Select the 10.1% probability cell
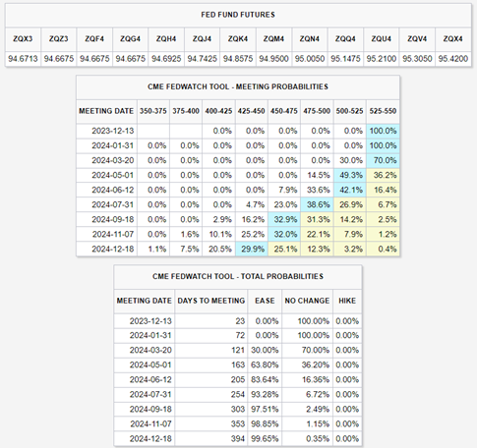 tap(218, 234)
